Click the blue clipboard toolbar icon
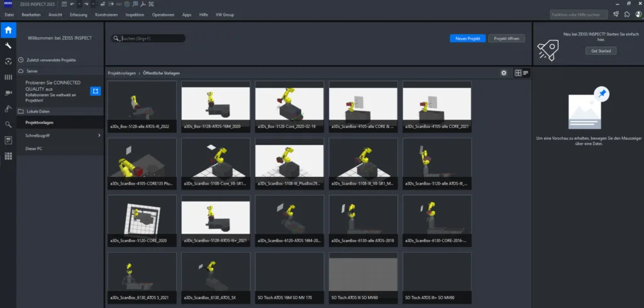The height and width of the screenshot is (308, 644). pos(127,4)
